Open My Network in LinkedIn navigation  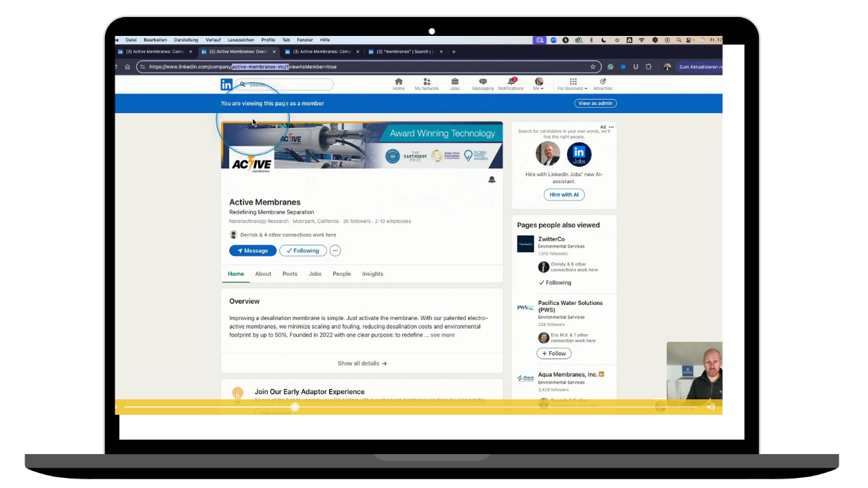point(427,84)
